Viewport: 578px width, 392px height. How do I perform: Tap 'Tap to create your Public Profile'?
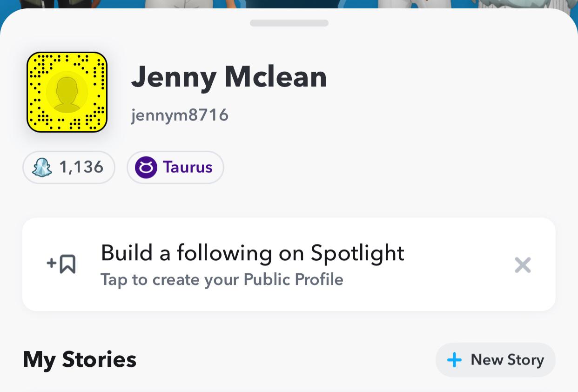222,280
